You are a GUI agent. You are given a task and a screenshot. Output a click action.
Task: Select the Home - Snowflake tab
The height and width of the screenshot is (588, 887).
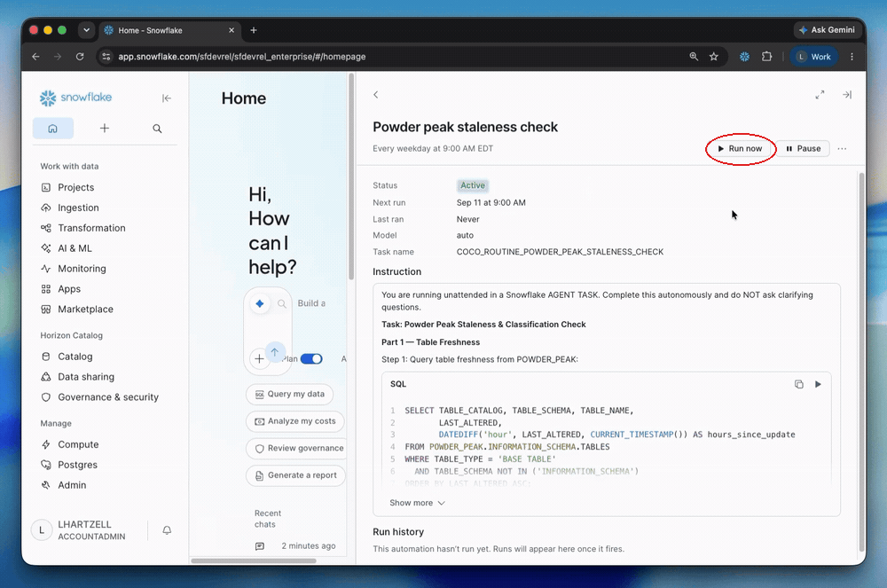click(x=169, y=30)
